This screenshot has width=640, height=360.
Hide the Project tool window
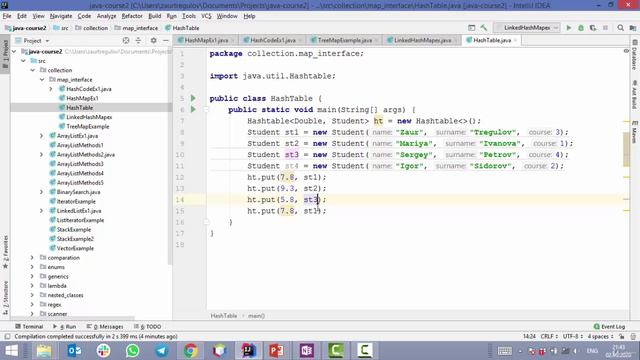point(165,40)
